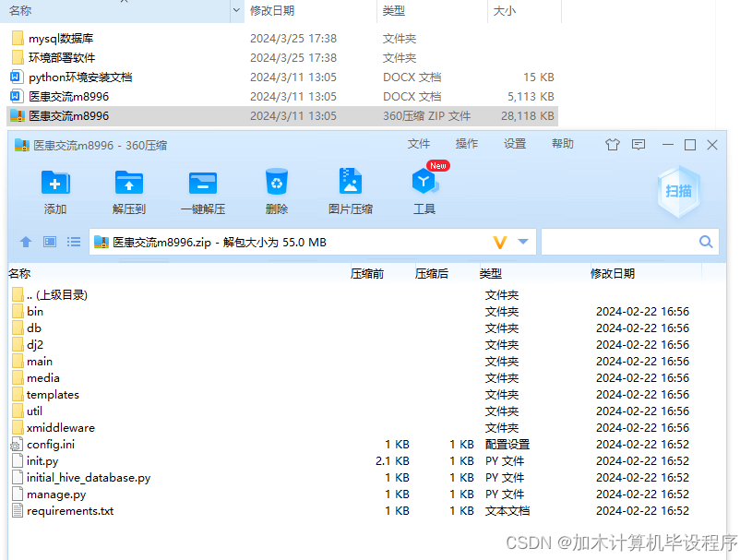Close the 360压缩 window
This screenshot has width=752, height=560.
tap(712, 144)
